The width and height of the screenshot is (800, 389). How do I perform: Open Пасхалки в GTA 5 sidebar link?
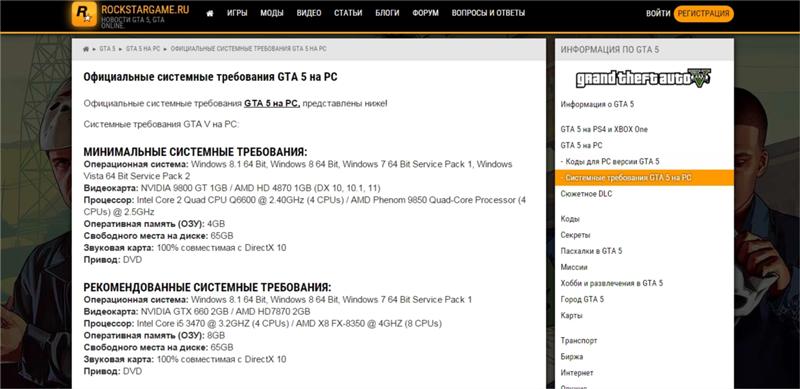[591, 251]
